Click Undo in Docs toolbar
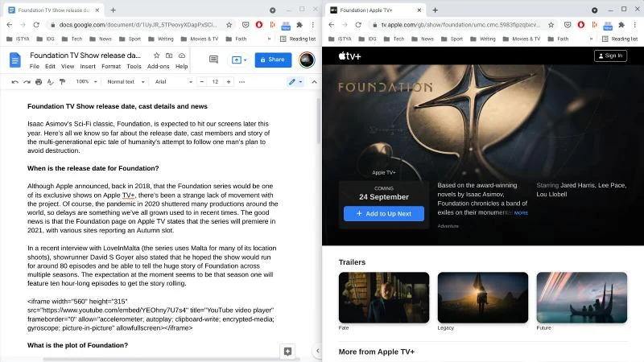 coord(14,82)
